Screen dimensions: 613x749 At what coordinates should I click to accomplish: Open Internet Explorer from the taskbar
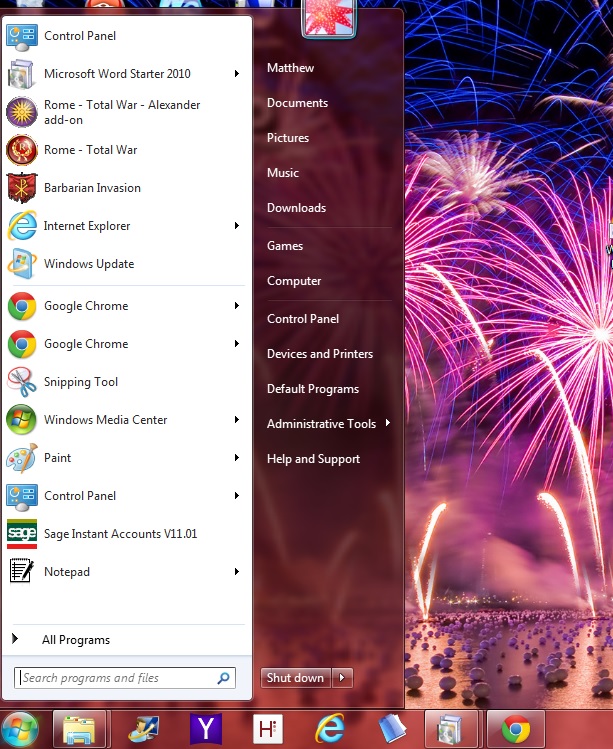click(330, 730)
